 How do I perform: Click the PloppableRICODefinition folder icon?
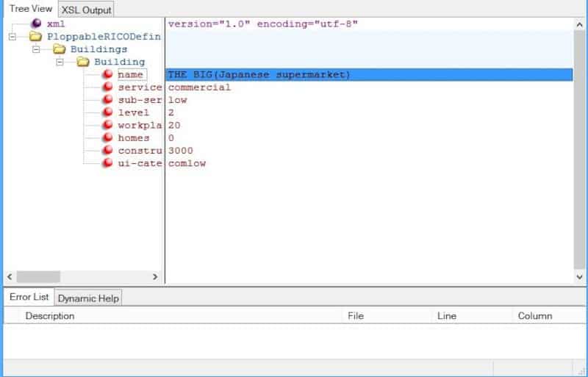36,37
